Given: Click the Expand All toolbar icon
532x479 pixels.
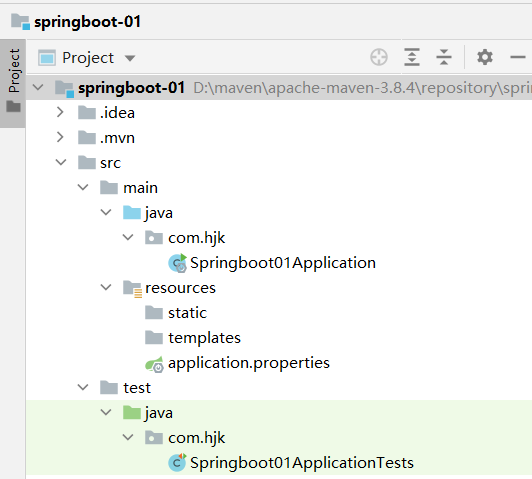Looking at the screenshot, I should coord(412,57).
